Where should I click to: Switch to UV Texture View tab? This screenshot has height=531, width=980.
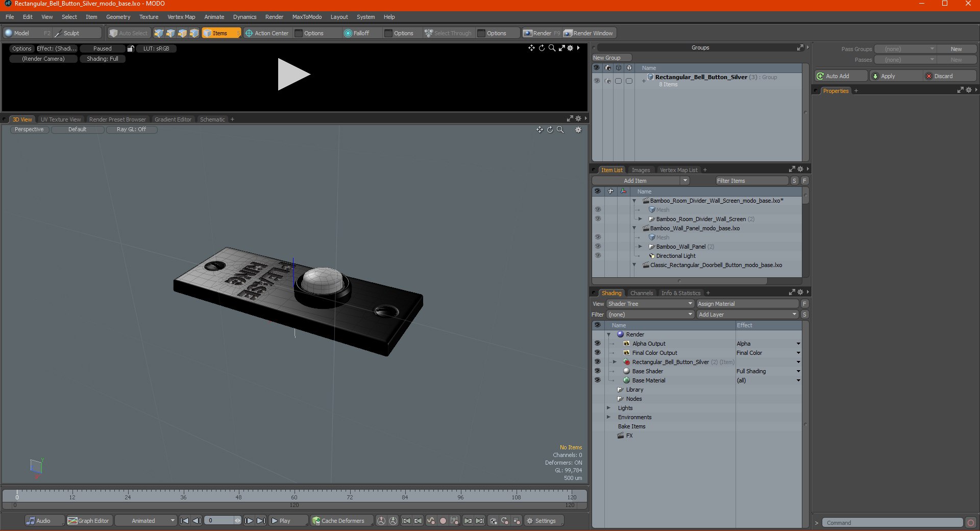click(60, 119)
